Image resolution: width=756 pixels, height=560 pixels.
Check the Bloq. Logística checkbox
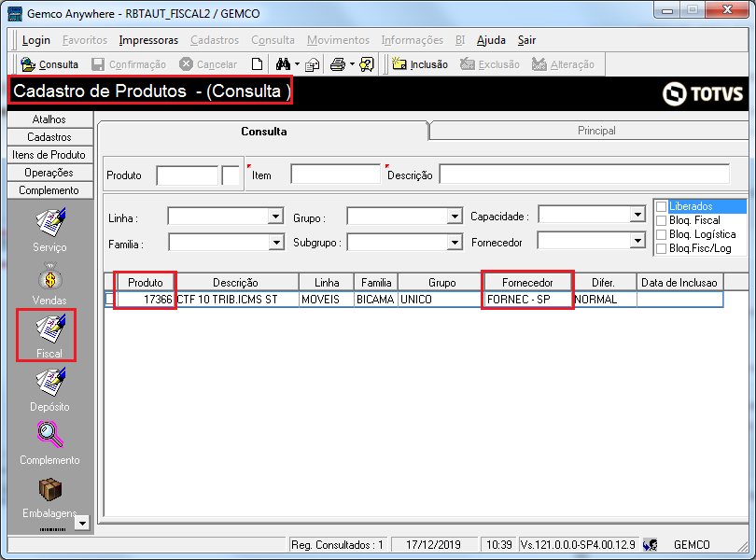[x=662, y=234]
